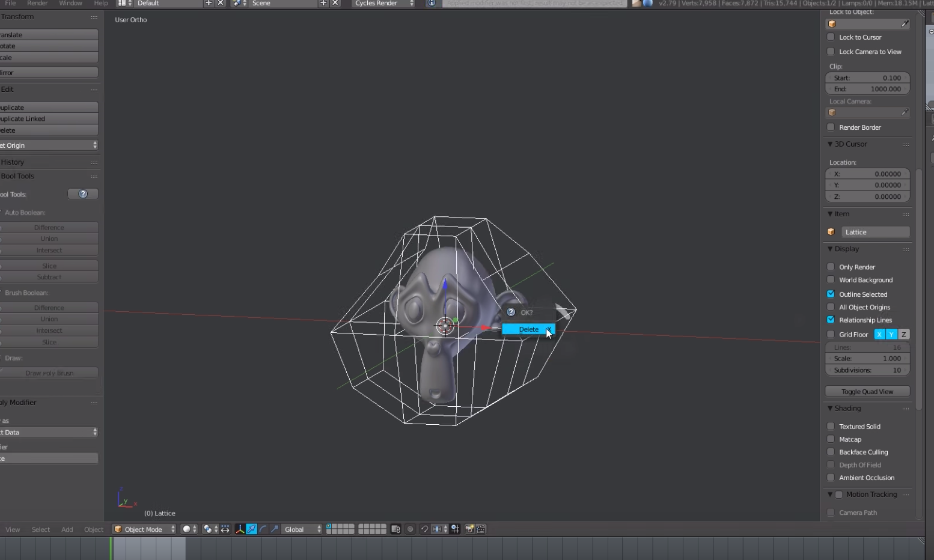Click the Lock to Object eyedropper icon
Screen dimensions: 934x560
coord(905,24)
